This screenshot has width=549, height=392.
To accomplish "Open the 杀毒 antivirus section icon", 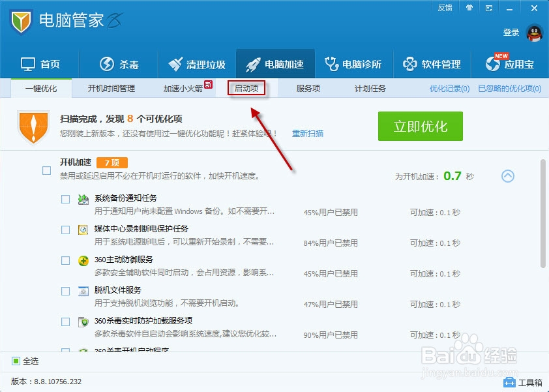I will coord(105,63).
